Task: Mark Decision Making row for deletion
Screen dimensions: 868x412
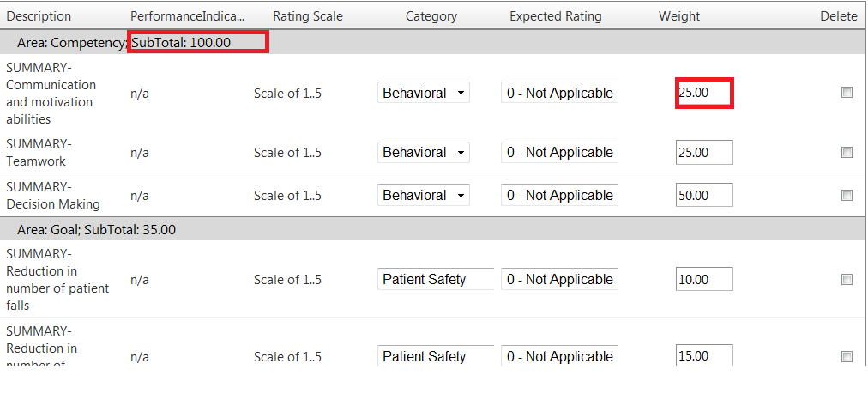Action: point(847,196)
